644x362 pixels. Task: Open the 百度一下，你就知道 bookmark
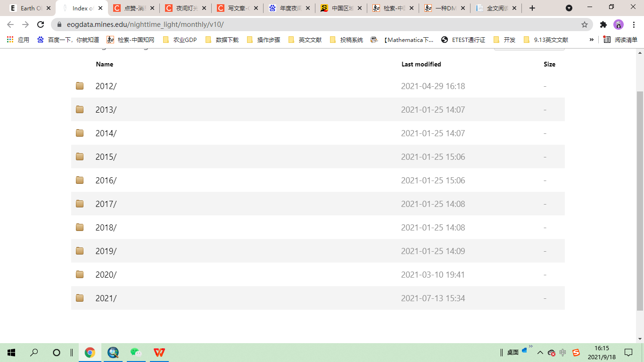[x=68, y=40]
